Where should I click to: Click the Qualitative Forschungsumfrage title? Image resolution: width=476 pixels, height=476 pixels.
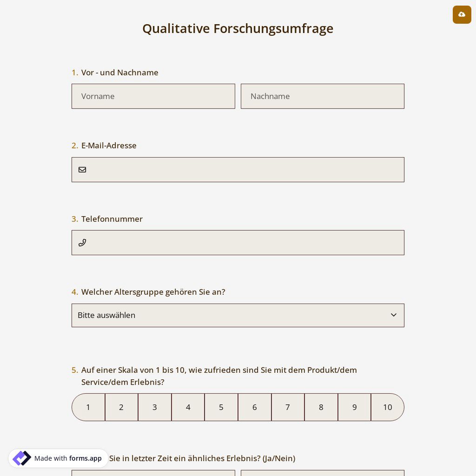coord(238,28)
